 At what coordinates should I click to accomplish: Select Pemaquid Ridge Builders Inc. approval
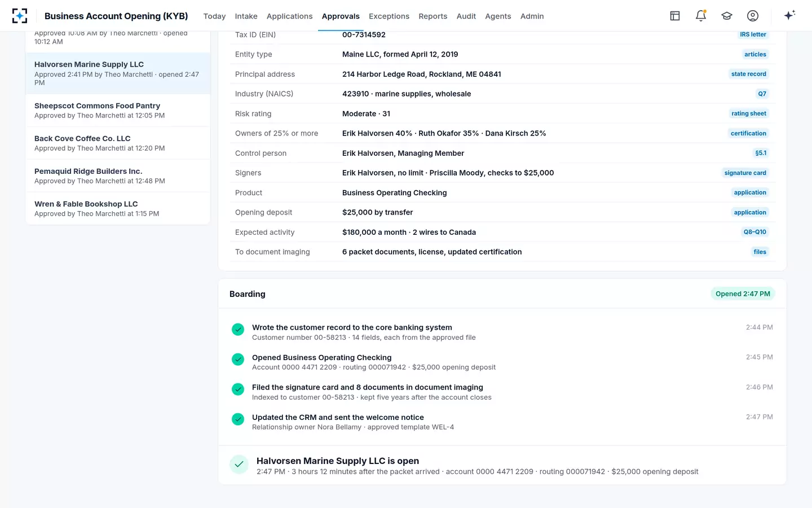(118, 176)
